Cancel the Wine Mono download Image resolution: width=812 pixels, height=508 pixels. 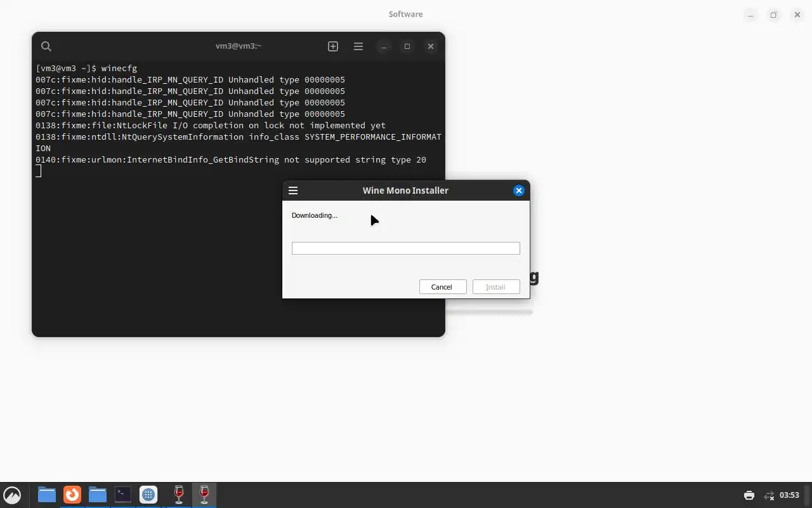tap(442, 287)
